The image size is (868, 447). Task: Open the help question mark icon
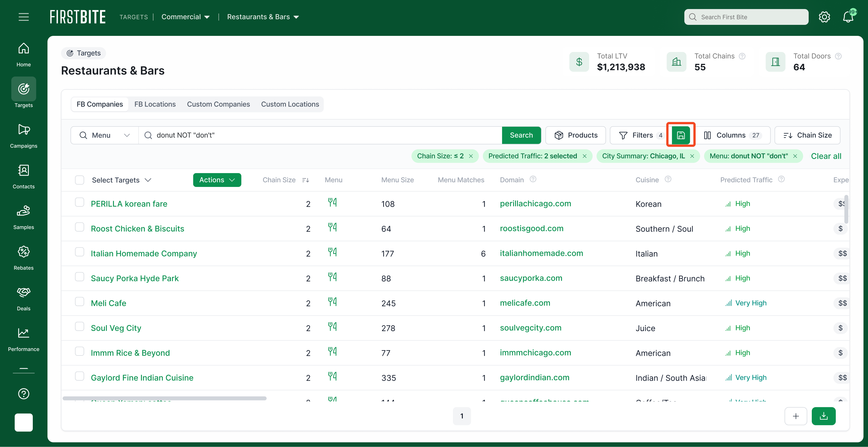click(x=23, y=393)
